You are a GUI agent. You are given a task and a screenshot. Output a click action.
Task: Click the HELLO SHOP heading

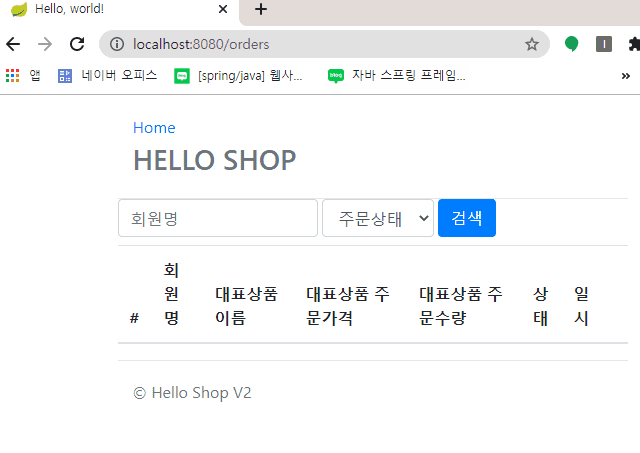[215, 160]
